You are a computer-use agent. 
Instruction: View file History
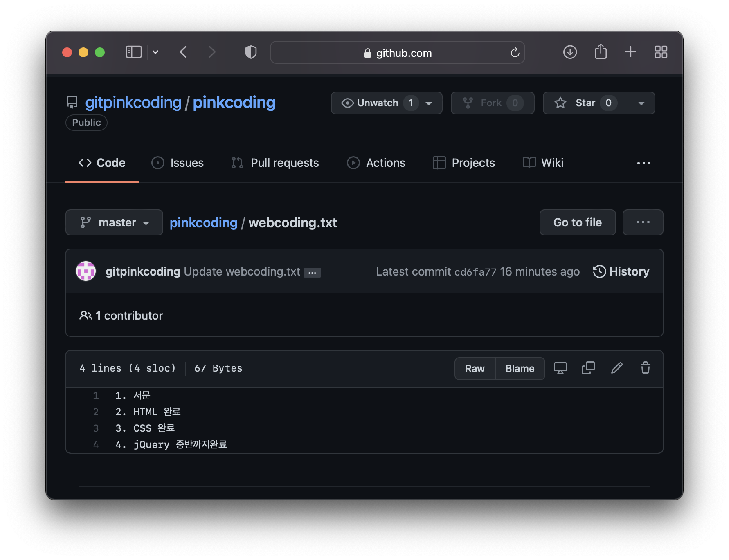click(621, 271)
